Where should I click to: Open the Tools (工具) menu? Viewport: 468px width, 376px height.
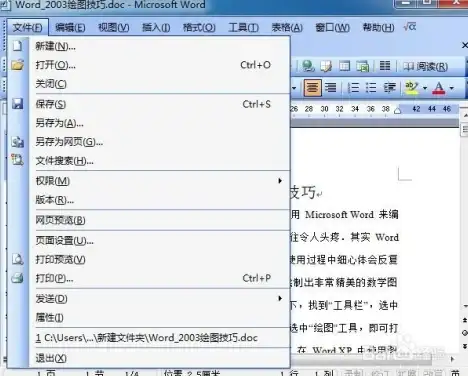tap(243, 27)
